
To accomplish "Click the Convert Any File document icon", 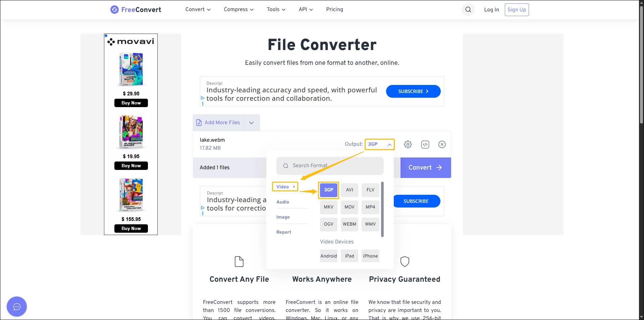I will (239, 261).
